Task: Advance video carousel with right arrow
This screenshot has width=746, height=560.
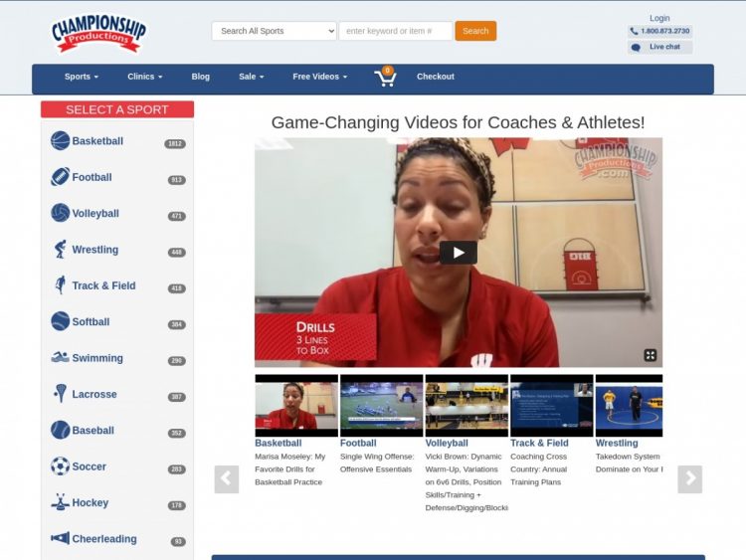Action: coord(689,479)
